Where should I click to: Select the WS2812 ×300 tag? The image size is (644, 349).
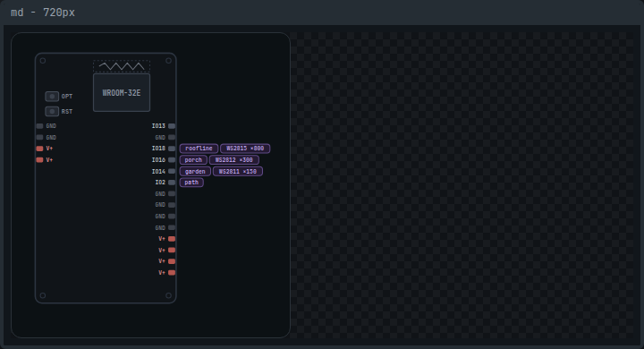234,160
